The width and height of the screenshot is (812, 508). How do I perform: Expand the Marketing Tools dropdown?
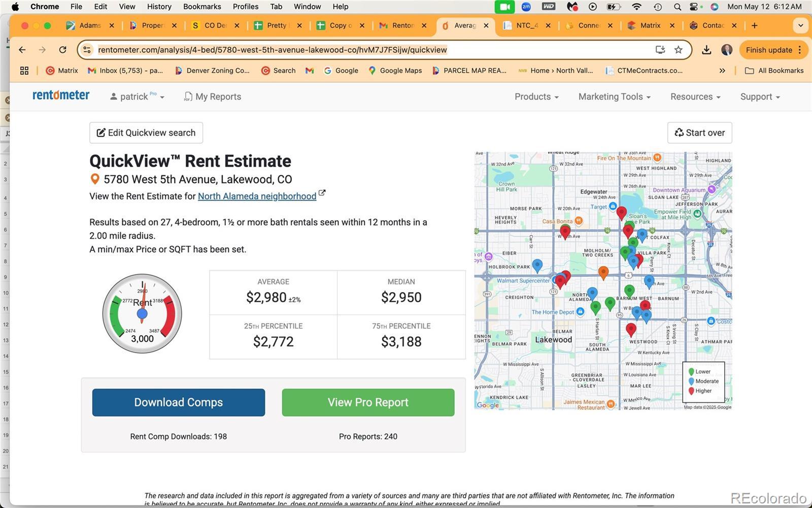(615, 97)
